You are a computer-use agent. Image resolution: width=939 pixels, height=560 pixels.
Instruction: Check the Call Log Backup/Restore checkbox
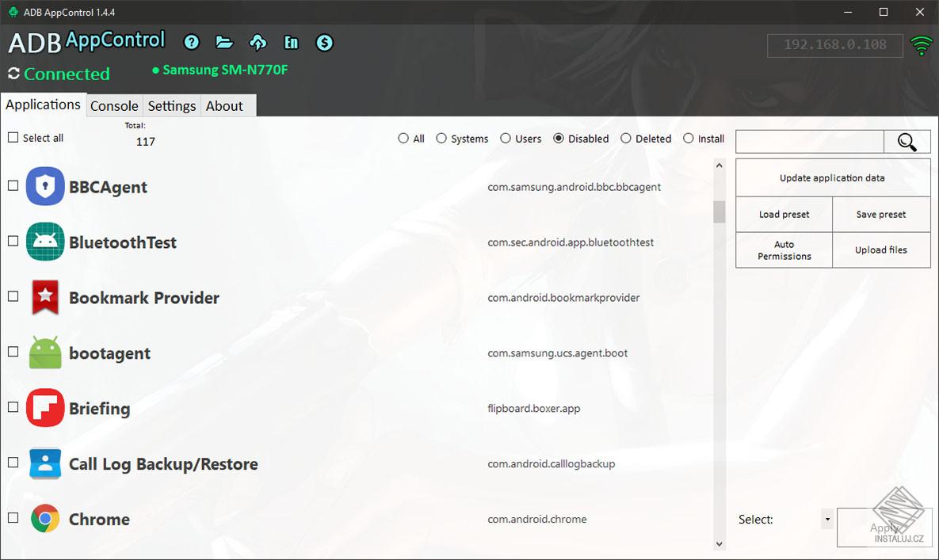13,462
